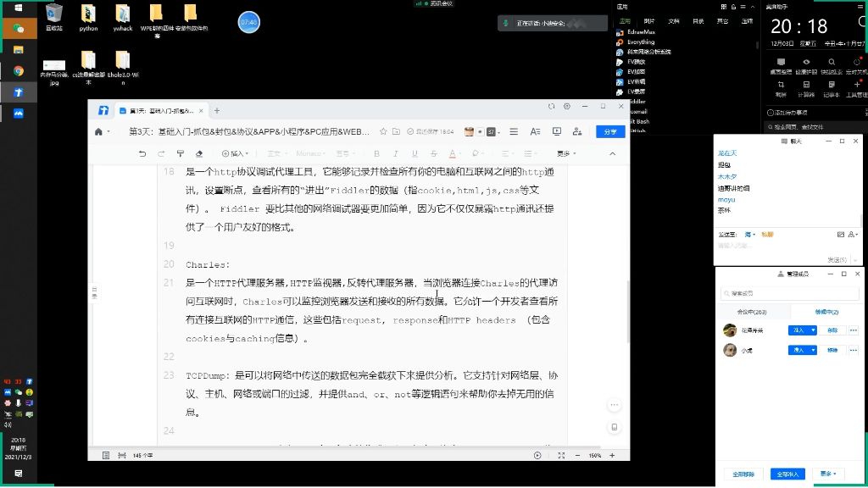Image resolution: width=868 pixels, height=488 pixels.
Task: Open Google Chrome from the taskbar
Action: pos(19,71)
